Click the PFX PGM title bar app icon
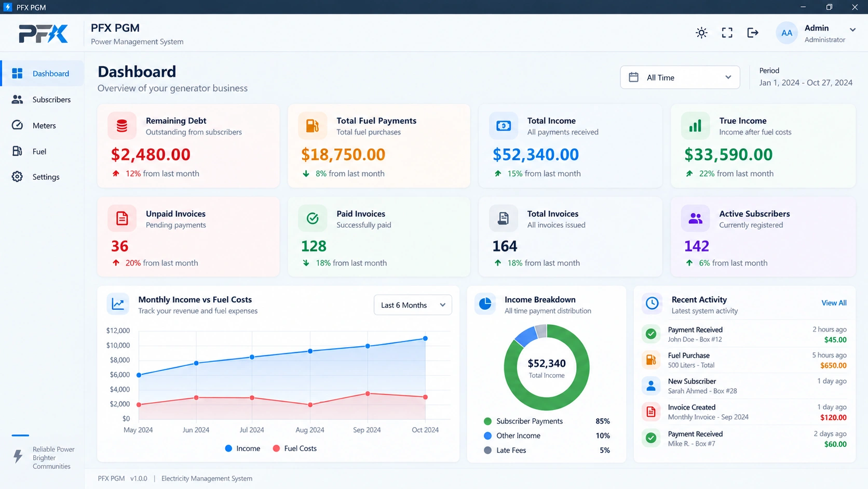Viewport: 868px width, 489px height. coord(7,7)
